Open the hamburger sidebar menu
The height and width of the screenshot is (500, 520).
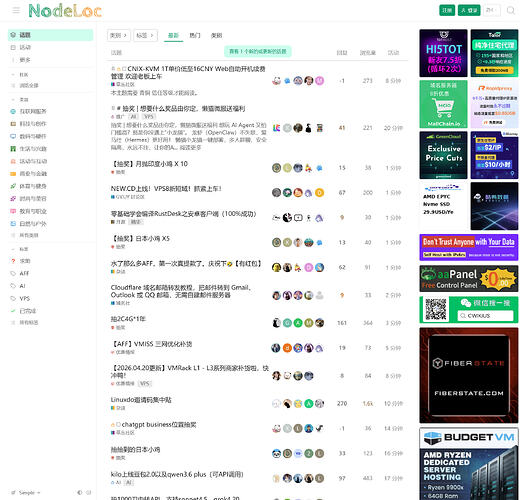(16, 11)
